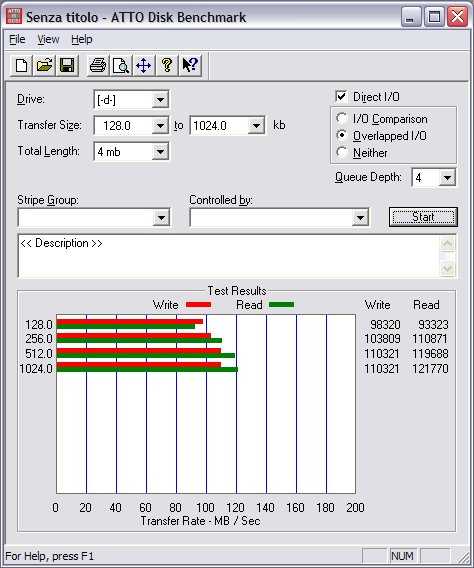Click the four-arrow move toolbar icon
This screenshot has width=474, height=568.
(143, 66)
